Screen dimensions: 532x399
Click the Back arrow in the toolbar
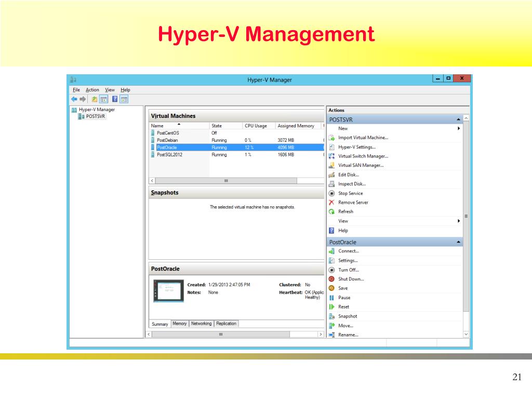(x=74, y=99)
